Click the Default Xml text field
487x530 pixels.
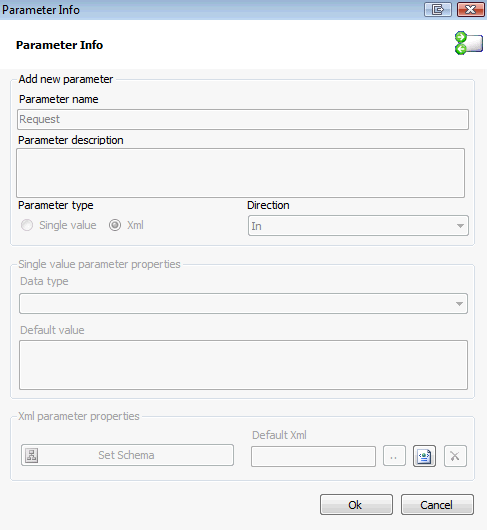pos(313,456)
